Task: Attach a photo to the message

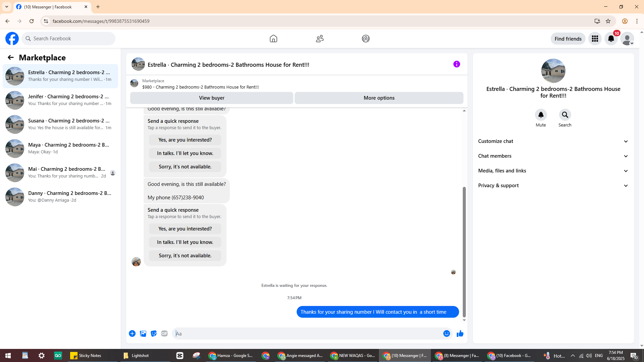Action: pos(143,333)
